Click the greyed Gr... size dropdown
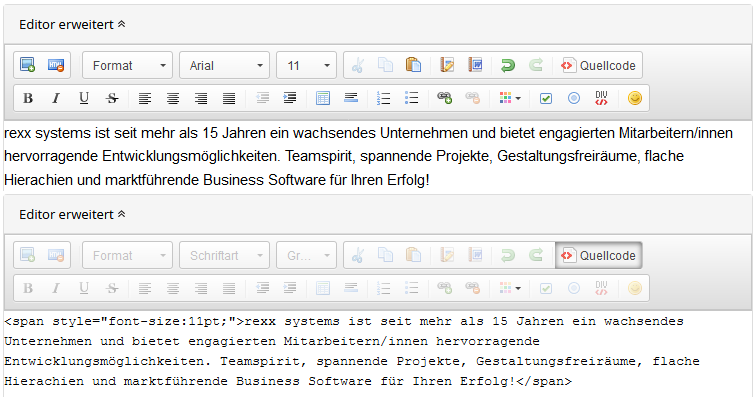This screenshot has height=397, width=755. [x=306, y=255]
